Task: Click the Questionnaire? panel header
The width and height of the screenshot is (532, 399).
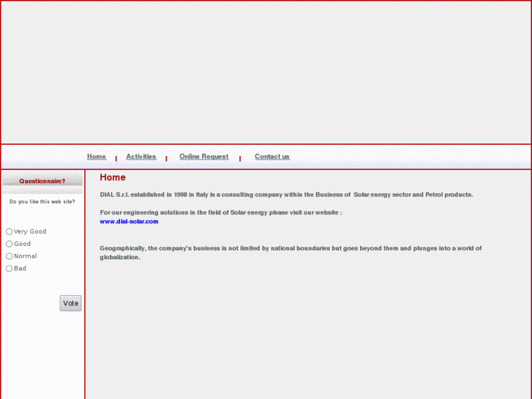Action: click(x=42, y=181)
